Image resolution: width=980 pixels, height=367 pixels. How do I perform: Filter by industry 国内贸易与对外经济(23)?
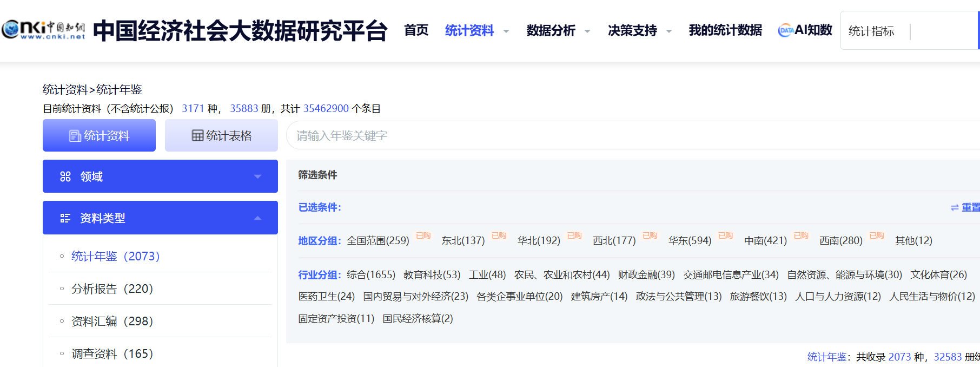click(416, 296)
